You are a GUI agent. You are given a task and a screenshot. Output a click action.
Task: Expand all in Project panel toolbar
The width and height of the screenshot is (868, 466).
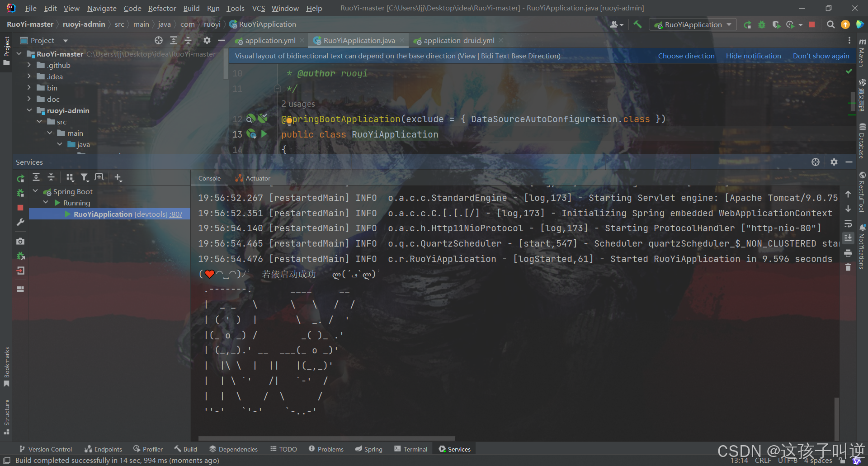174,40
